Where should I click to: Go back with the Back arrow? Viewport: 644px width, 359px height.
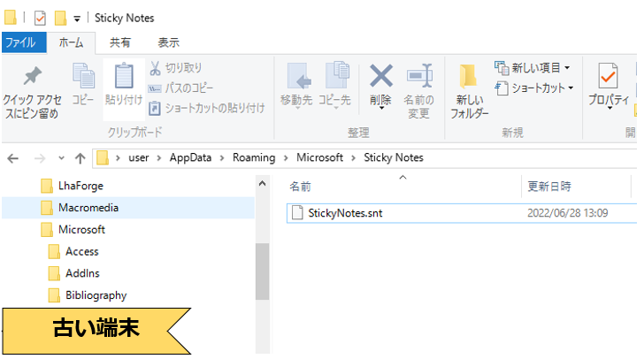click(13, 158)
